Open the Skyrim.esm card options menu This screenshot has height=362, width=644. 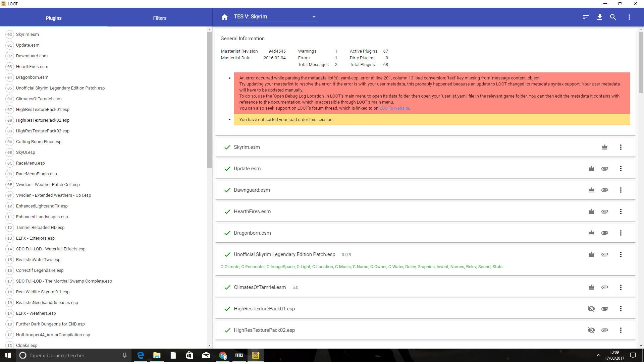[x=621, y=147]
